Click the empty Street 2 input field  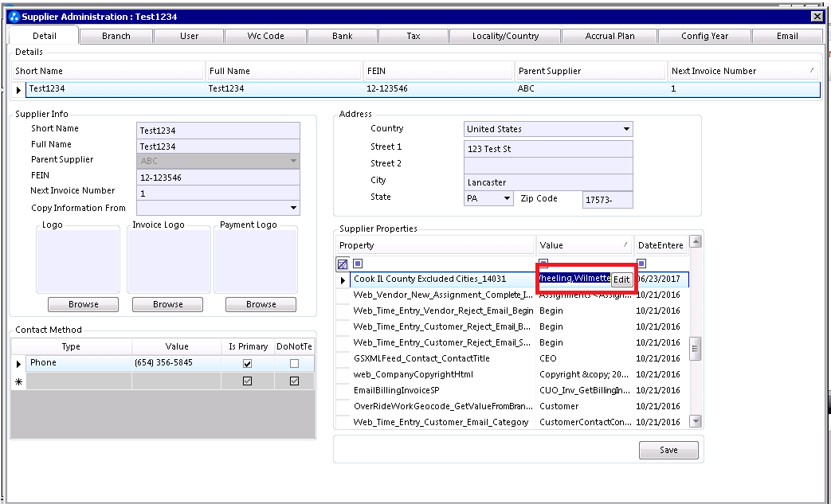coord(548,165)
